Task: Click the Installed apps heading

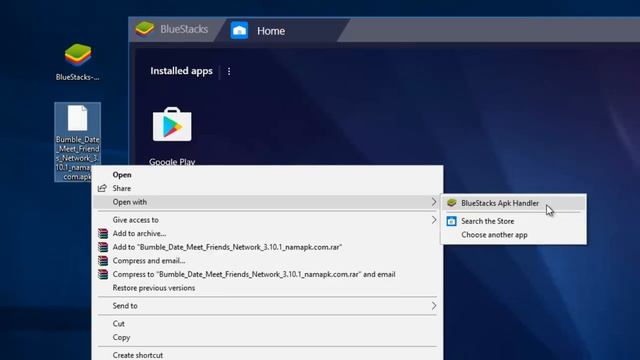Action: coord(181,71)
